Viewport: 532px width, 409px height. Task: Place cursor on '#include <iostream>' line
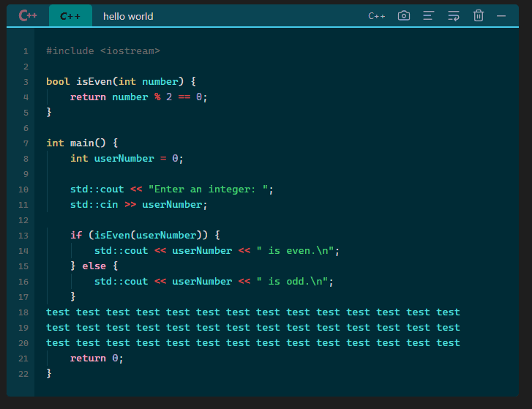coord(102,51)
